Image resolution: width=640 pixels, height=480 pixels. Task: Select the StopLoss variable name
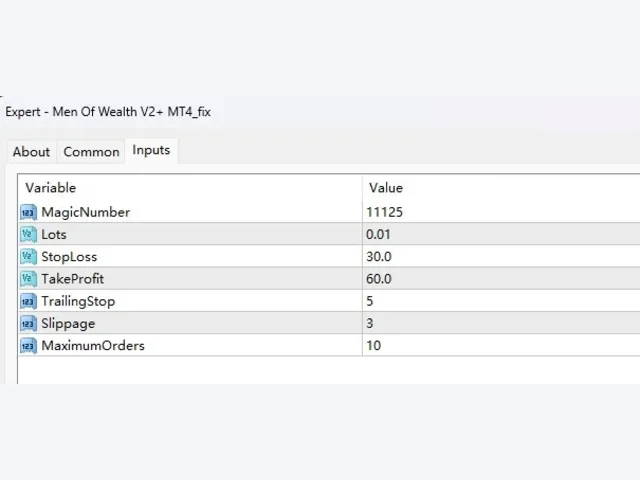pyautogui.click(x=69, y=257)
